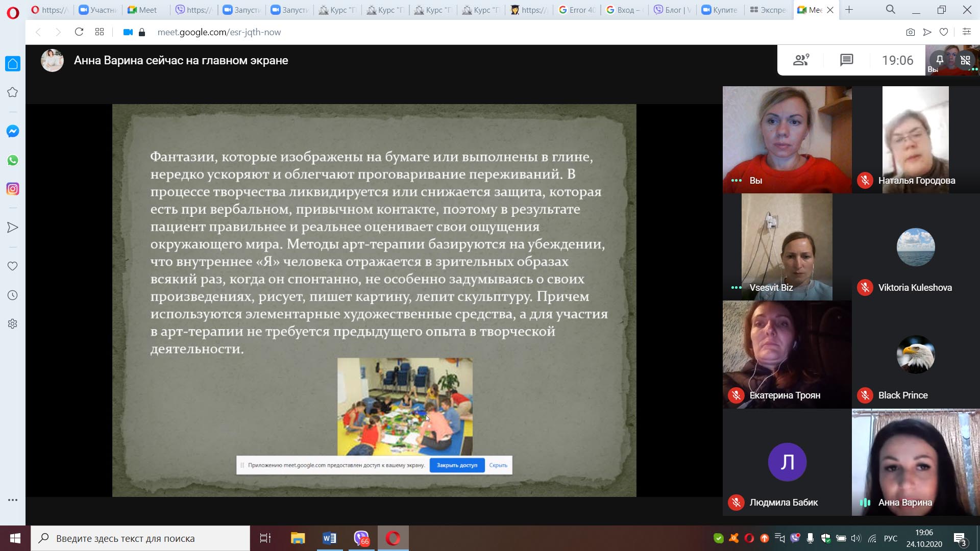Screen dimensions: 980x551
Task: Open options dots on Вы tile
Action: [736, 180]
